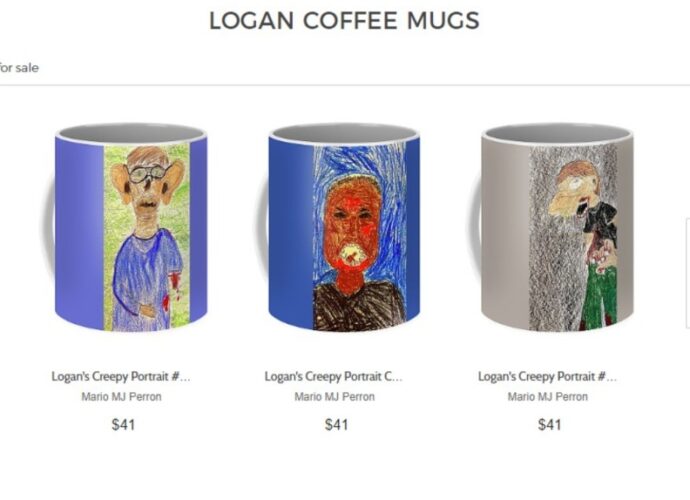Visit Mario MJ Perron under middle mug

click(x=334, y=397)
